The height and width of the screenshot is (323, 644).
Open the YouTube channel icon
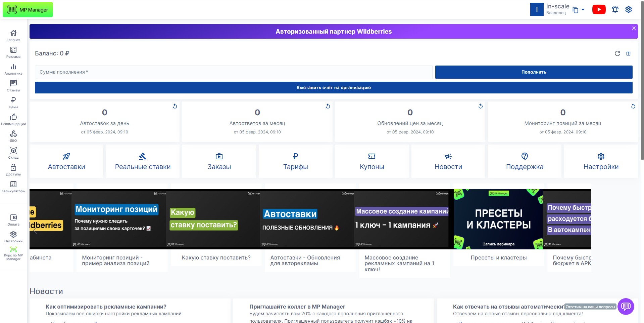pos(599,9)
